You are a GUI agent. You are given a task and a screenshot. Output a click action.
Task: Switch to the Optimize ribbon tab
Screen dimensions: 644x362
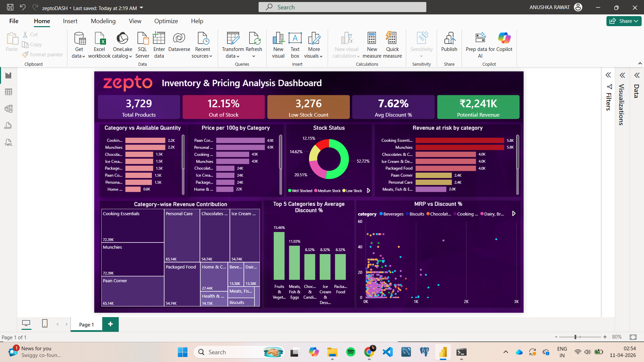pos(166,21)
